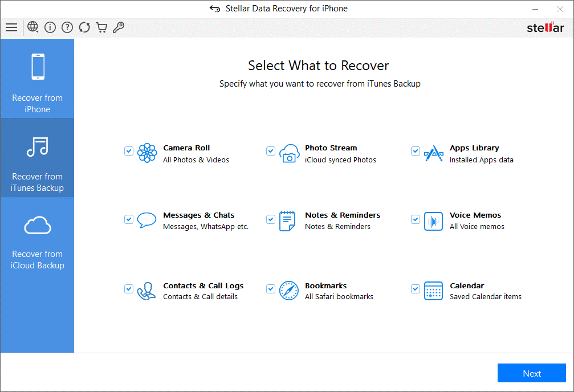The height and width of the screenshot is (392, 574).
Task: Click the Calendar grid icon
Action: (433, 291)
